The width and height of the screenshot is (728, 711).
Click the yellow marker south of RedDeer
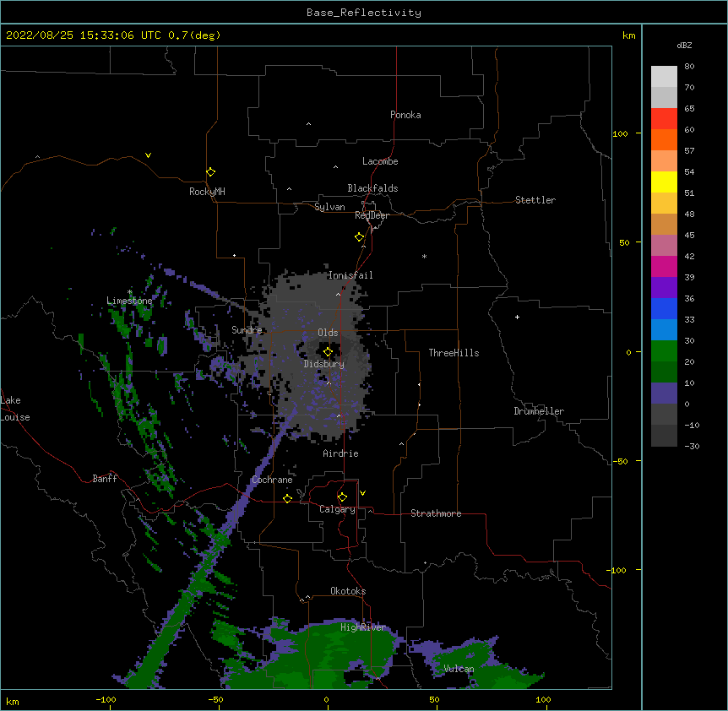click(x=359, y=236)
